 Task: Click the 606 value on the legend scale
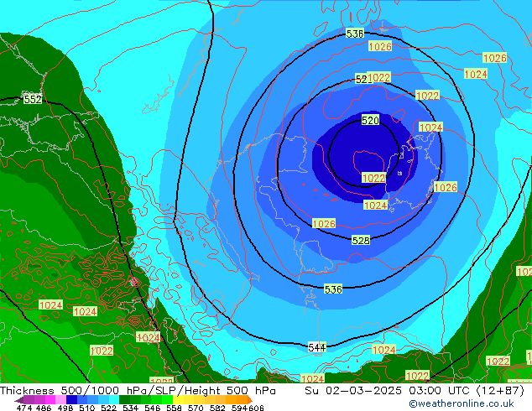coord(257,408)
